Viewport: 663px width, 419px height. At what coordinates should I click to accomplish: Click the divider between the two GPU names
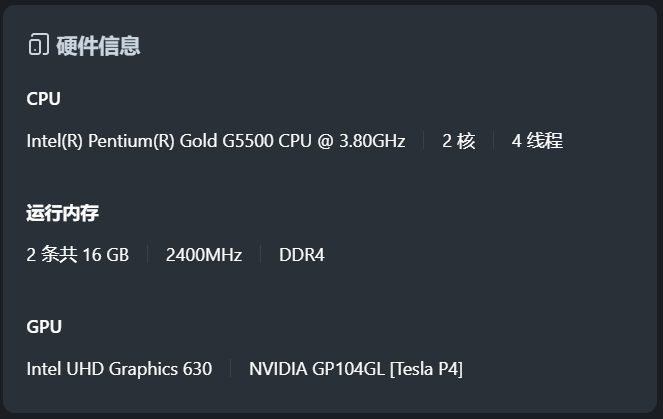point(231,369)
